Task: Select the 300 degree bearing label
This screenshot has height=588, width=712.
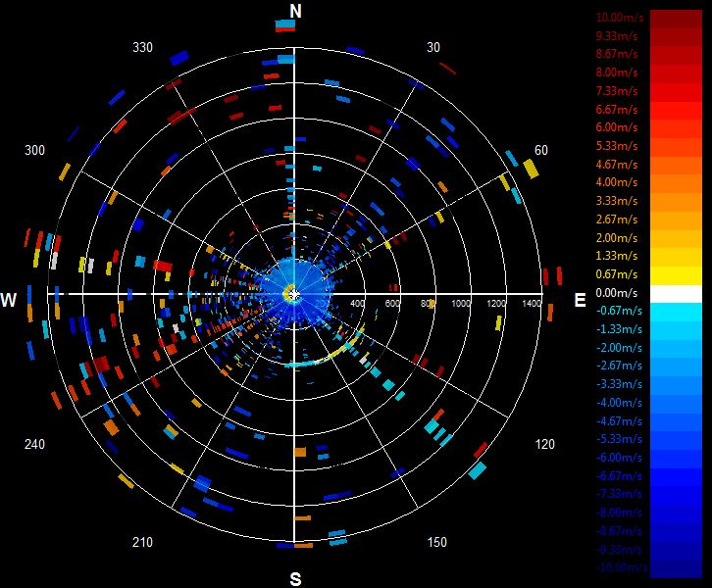Action: point(34,150)
